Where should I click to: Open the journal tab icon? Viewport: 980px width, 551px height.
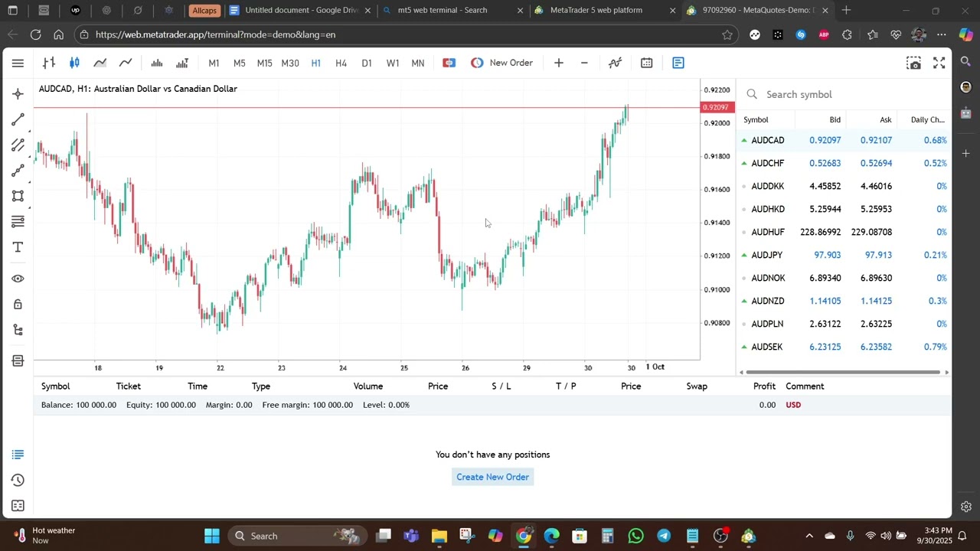pyautogui.click(x=18, y=506)
